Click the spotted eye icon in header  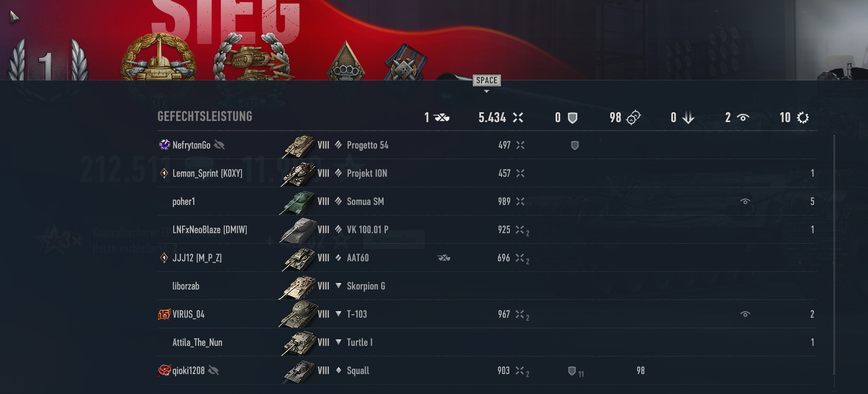pos(743,118)
